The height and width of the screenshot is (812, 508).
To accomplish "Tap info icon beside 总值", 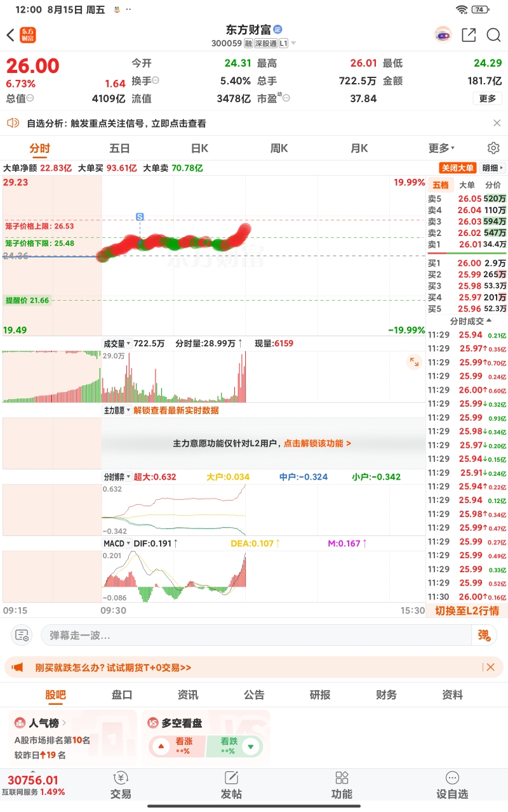I will (30, 98).
